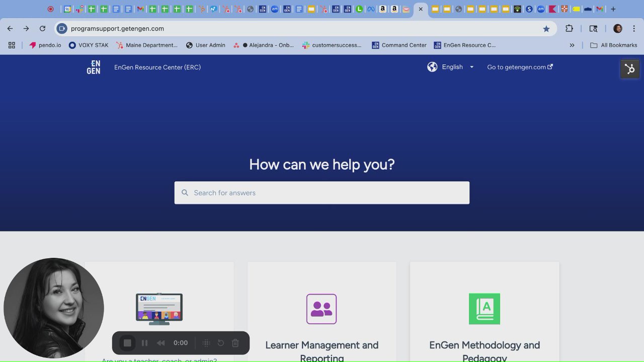Viewport: 644px width, 362px height.
Task: Click the dotted grip icon on recorder bar
Action: (206, 343)
